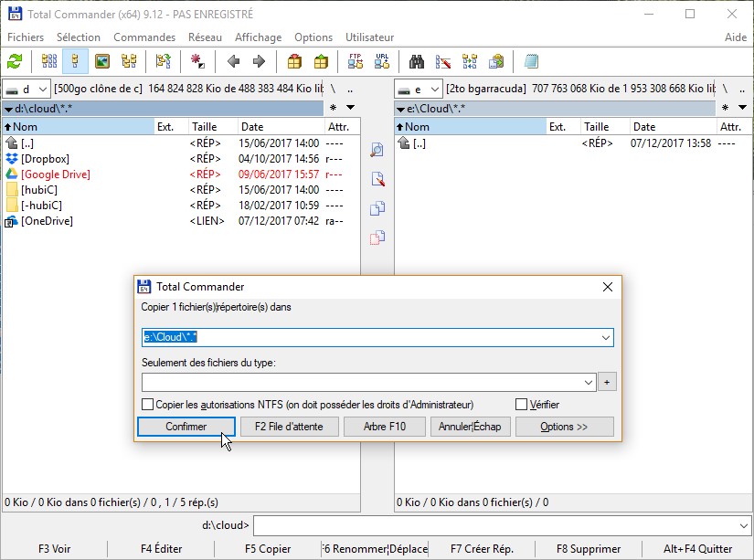Select the Google Drive folder
Image resolution: width=754 pixels, height=560 pixels.
point(55,174)
